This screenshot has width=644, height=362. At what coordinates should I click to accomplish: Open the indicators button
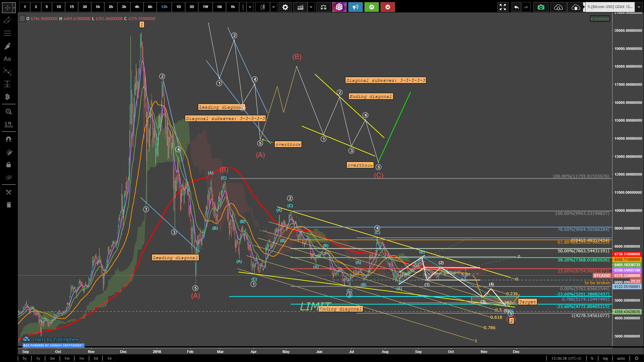coord(300,7)
